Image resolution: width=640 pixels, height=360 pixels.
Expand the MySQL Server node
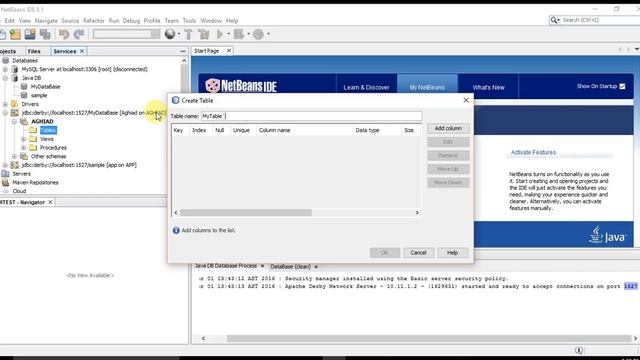point(5,69)
